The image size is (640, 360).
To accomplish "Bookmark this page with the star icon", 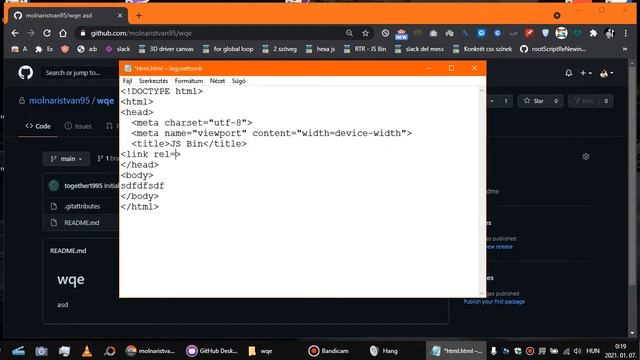I will coord(365,33).
